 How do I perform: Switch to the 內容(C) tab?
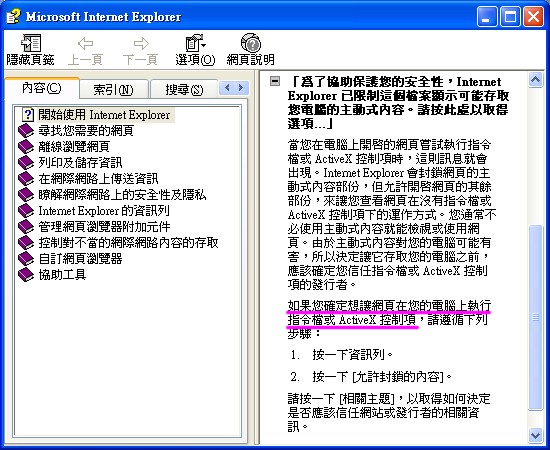(41, 88)
